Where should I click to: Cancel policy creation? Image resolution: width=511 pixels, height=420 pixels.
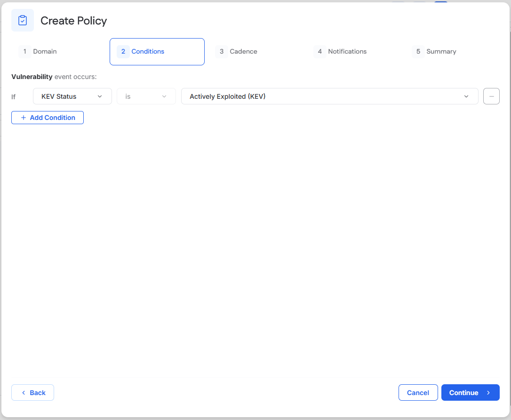(418, 393)
